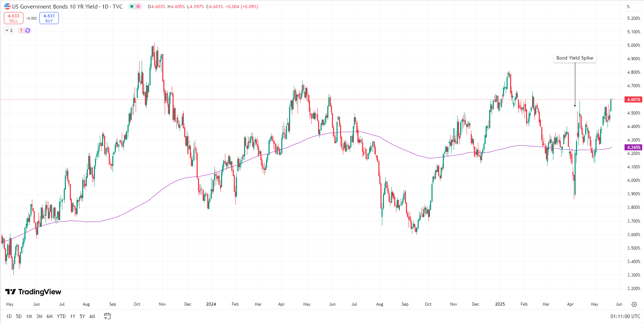
Task: Switch to the 5Y time range
Action: click(82, 316)
